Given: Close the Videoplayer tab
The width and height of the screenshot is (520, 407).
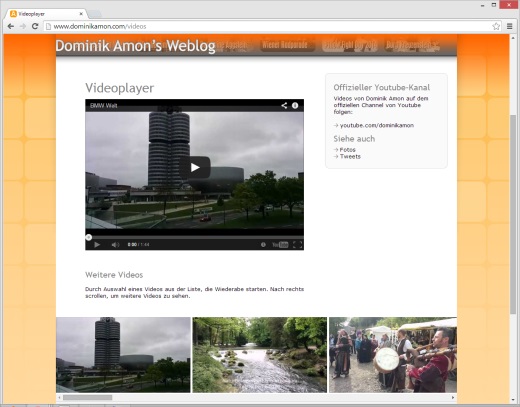Looking at the screenshot, I should (x=81, y=14).
